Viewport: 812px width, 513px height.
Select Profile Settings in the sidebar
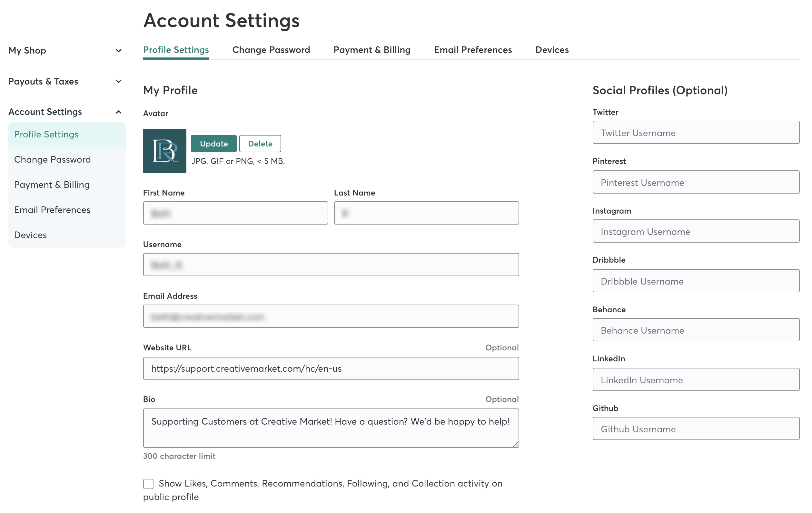tap(46, 134)
